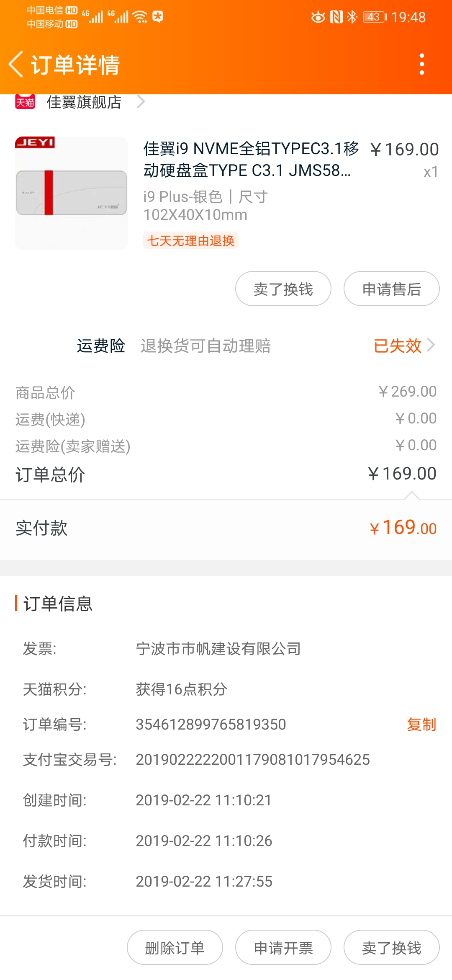Screen dimensions: 452x980
Task: Tap the Tmall store logo badge
Action: click(x=25, y=102)
